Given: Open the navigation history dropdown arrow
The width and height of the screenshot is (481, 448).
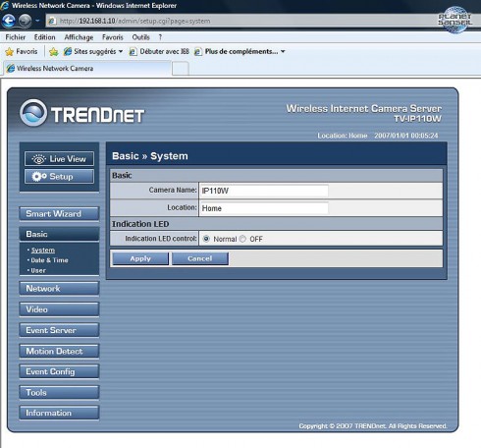Looking at the screenshot, I should pyautogui.click(x=37, y=21).
